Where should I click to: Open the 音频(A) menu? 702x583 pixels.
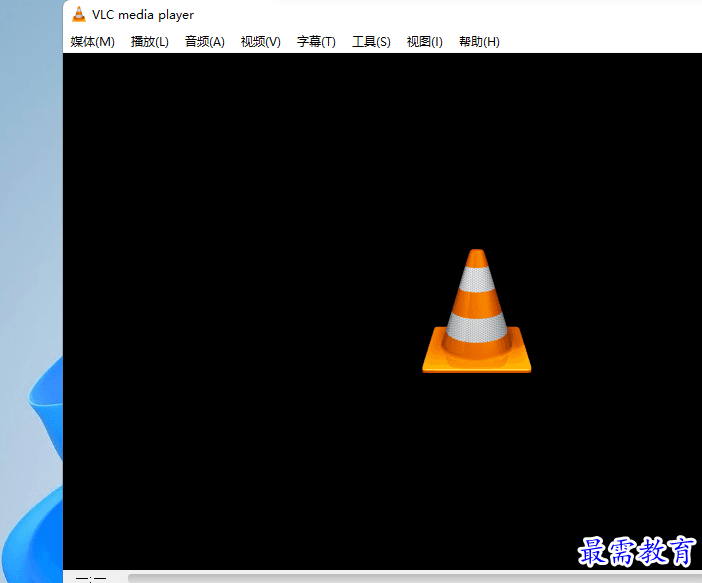205,42
